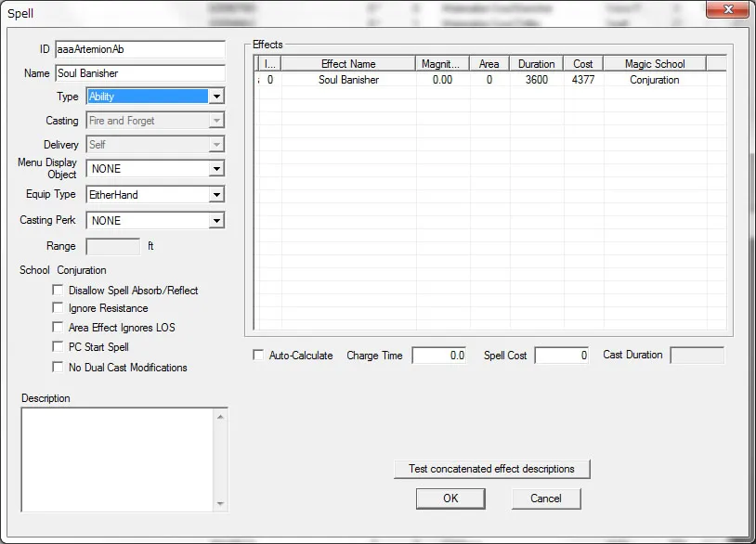Sort the list by Duration column

pyautogui.click(x=536, y=64)
